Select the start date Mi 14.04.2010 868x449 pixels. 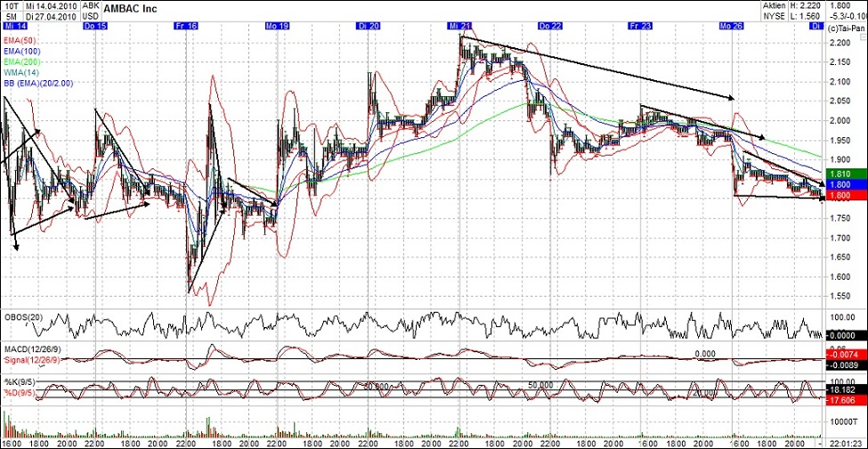pyautogui.click(x=52, y=5)
